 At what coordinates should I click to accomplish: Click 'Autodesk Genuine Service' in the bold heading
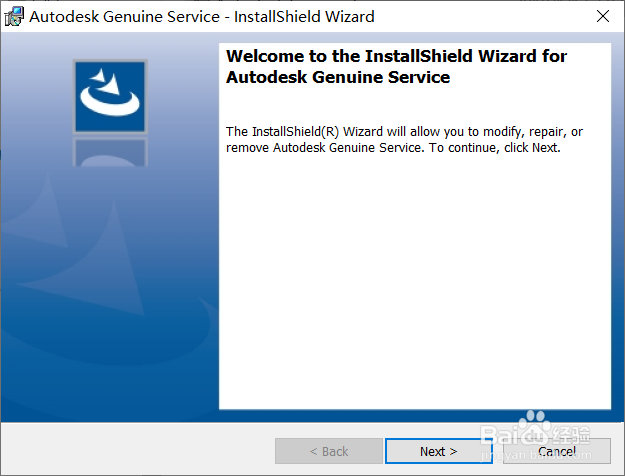[x=338, y=77]
